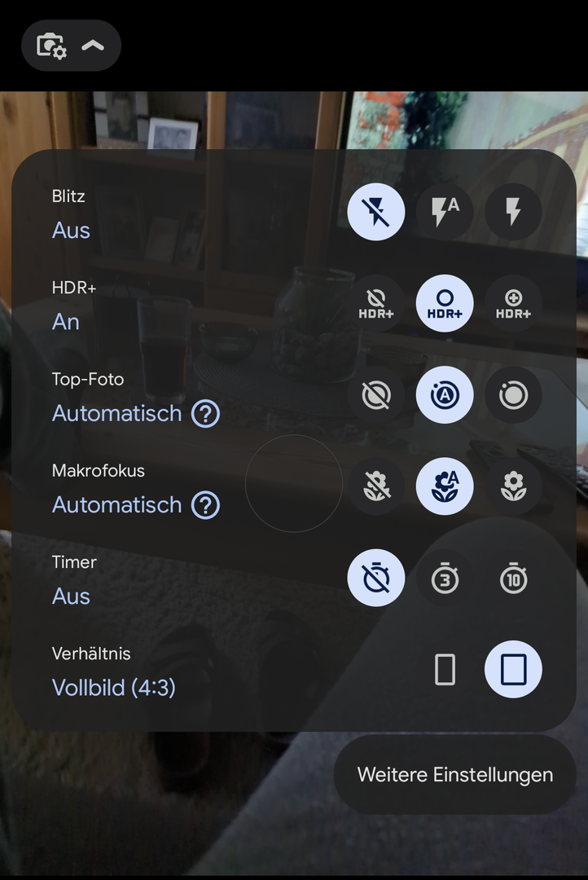Disable Makrofokus crossed flower icon

[376, 486]
